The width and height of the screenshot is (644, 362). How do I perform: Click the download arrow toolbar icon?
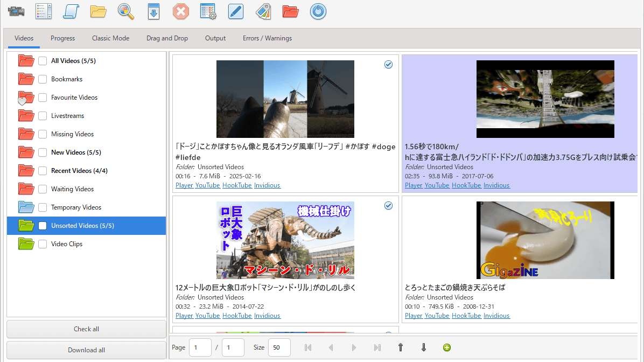click(153, 11)
